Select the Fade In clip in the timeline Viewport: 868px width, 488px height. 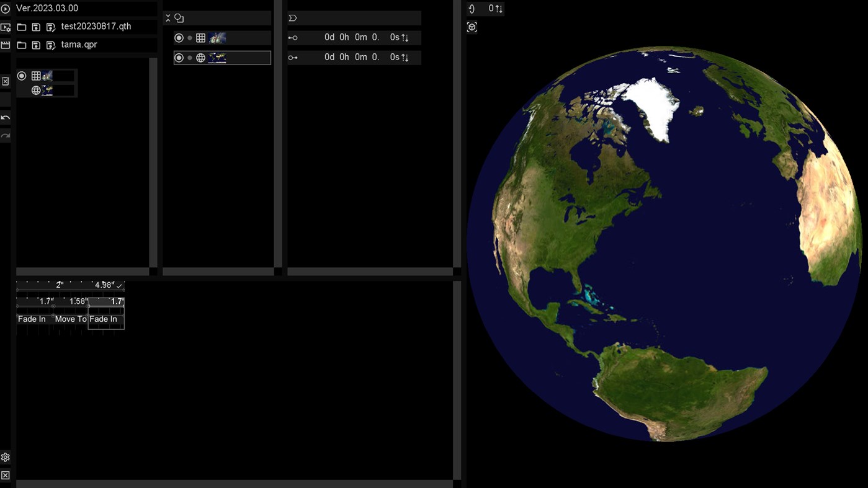pos(31,319)
